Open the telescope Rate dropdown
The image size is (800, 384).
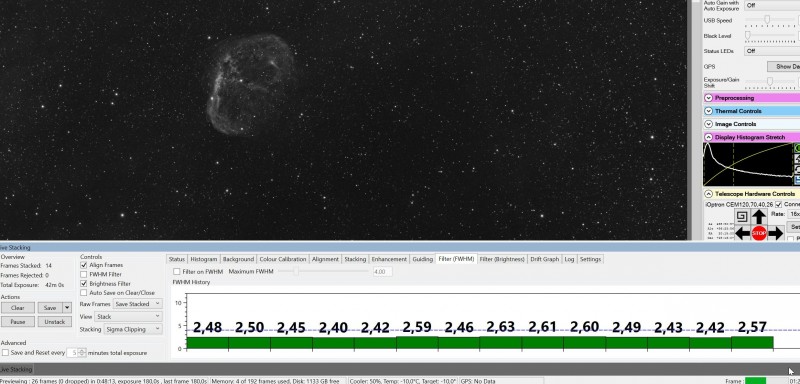[x=793, y=215]
